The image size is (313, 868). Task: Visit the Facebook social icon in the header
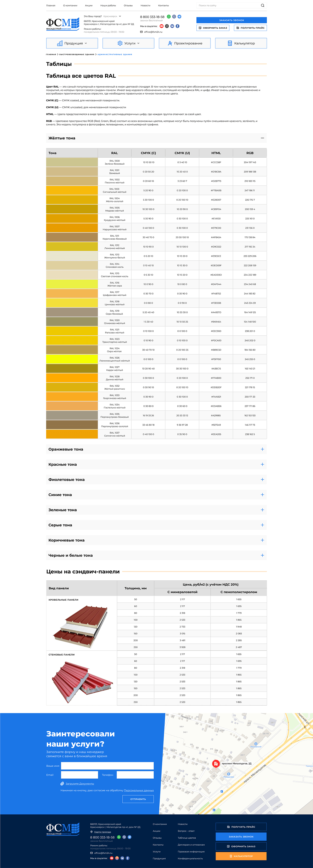177,26
